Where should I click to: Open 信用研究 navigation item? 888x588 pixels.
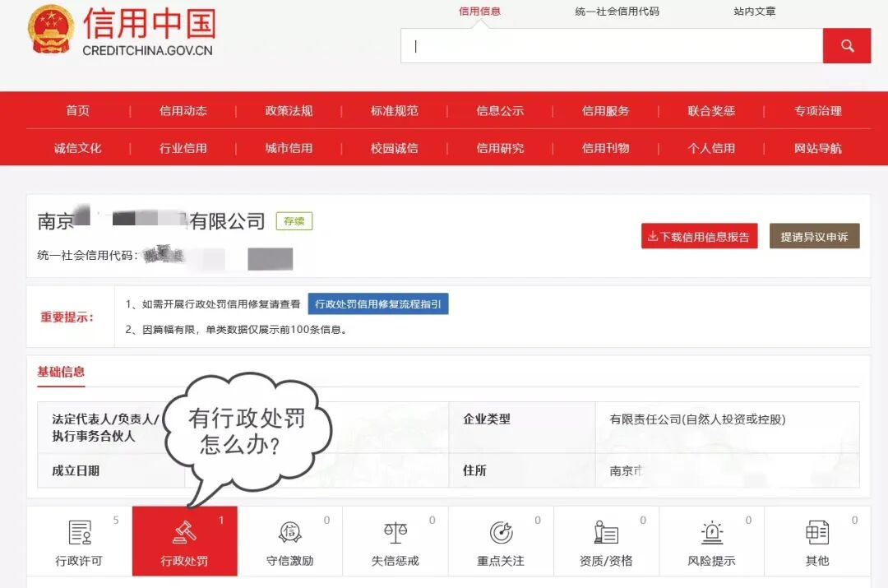coord(500,148)
